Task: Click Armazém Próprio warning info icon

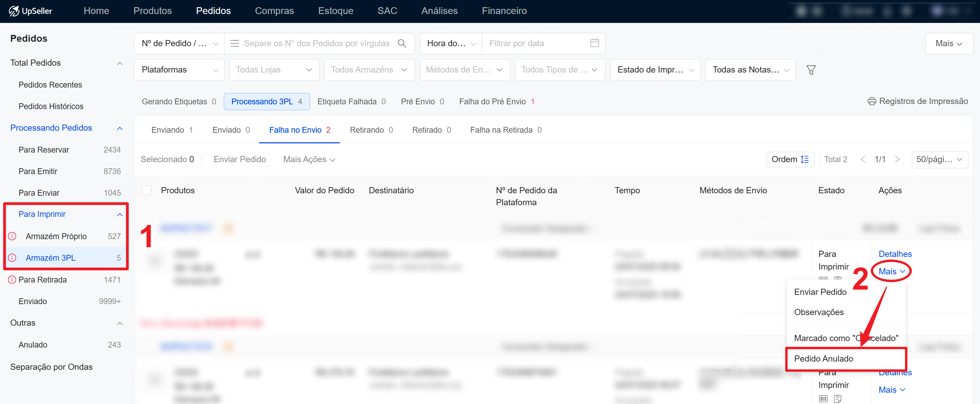Action: pyautogui.click(x=12, y=236)
